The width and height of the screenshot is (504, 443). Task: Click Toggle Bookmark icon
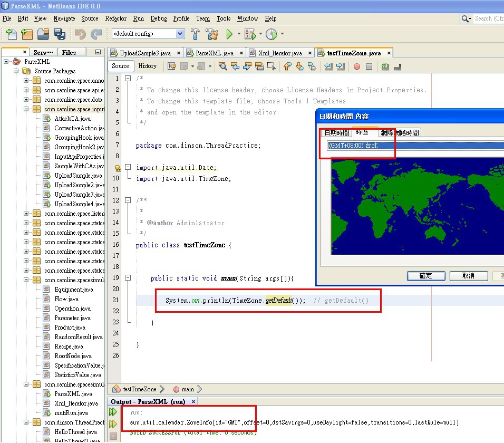point(312,66)
